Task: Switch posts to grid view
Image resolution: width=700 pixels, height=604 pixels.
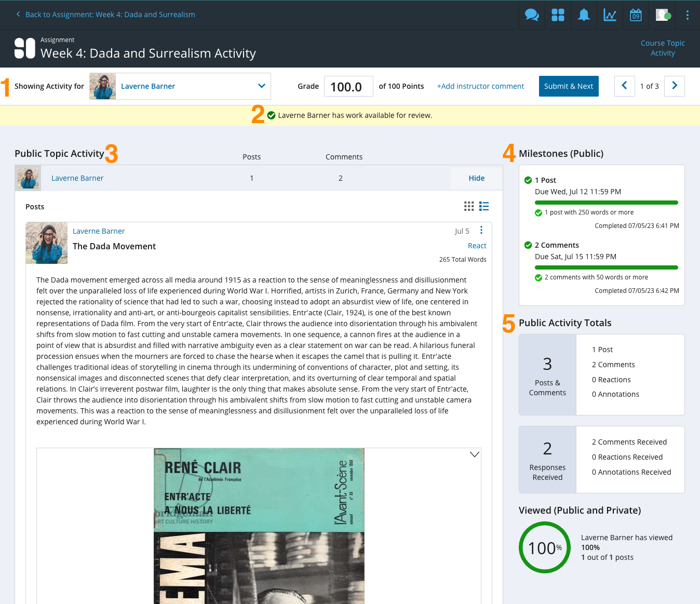Action: click(468, 206)
